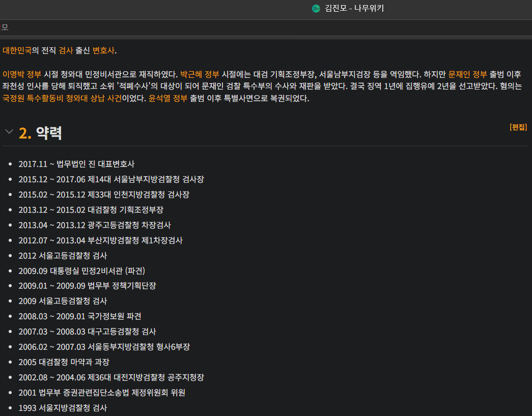Screen dimensions: 532x416
Task: Open the 편집 edit link
Action: point(518,127)
